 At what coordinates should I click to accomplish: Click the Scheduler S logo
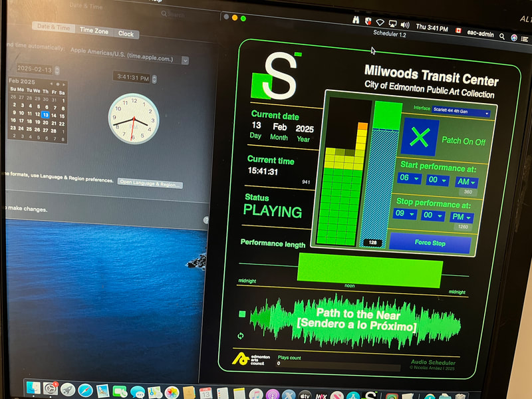[x=275, y=76]
